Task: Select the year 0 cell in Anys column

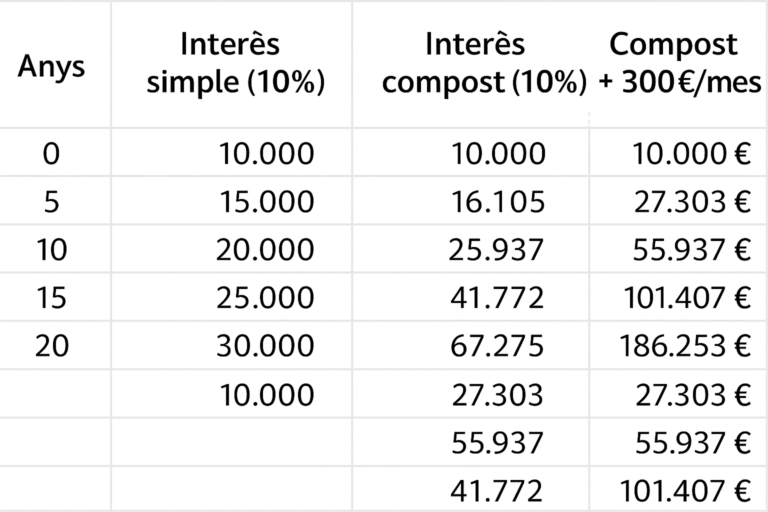Action: [51, 154]
